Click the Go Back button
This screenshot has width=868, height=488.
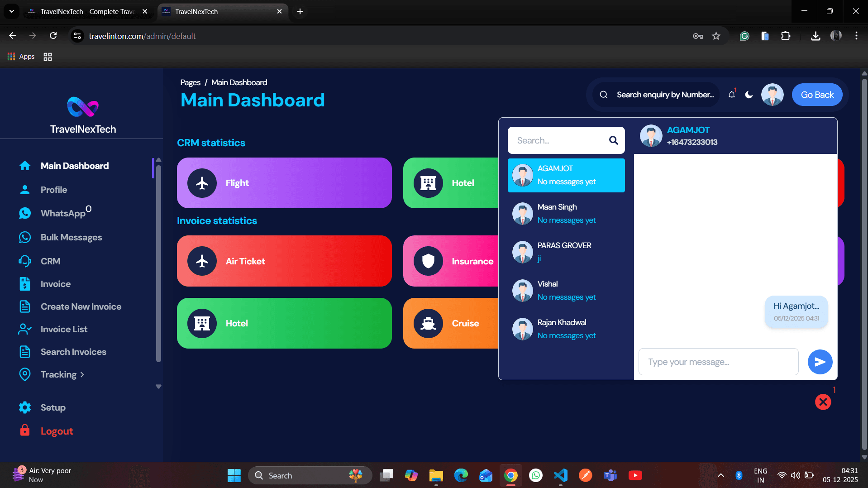click(x=817, y=95)
